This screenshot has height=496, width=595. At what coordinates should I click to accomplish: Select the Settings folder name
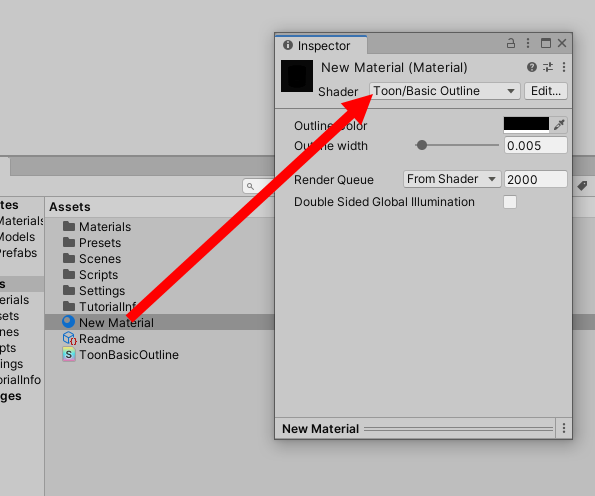102,291
